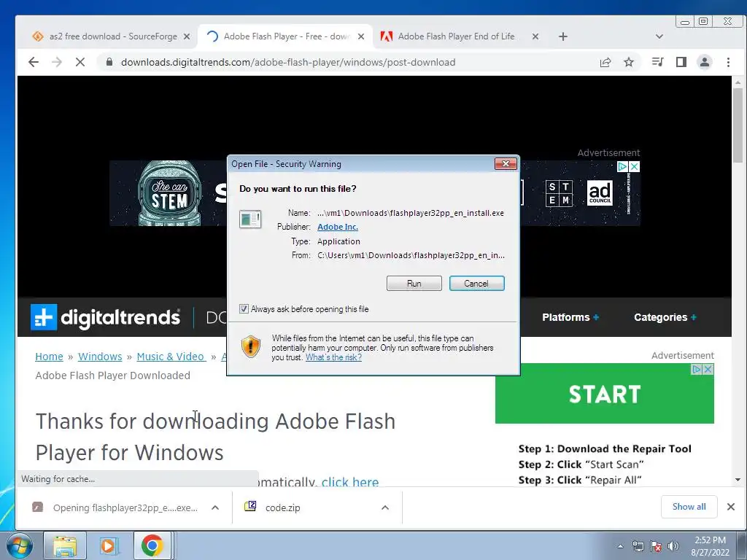Screen dimensions: 747x560
Task: Launch Windows Media Player from taskbar
Action: pos(109,545)
